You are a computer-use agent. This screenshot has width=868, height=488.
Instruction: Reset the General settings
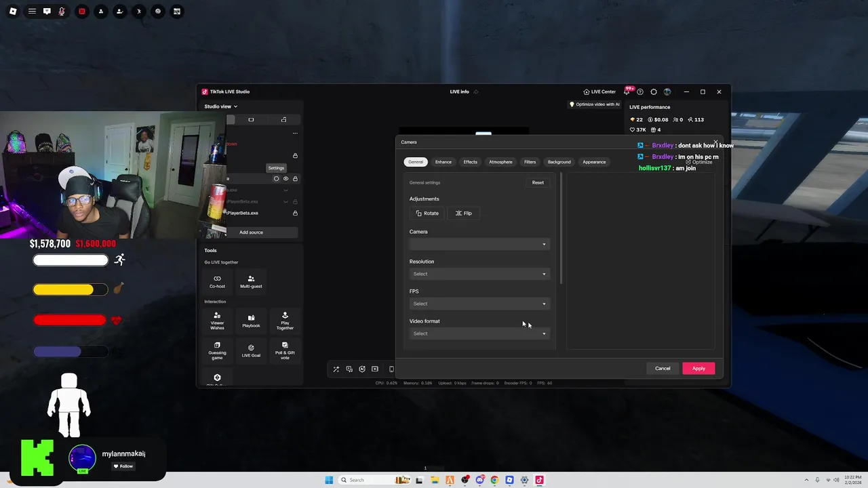click(x=538, y=182)
